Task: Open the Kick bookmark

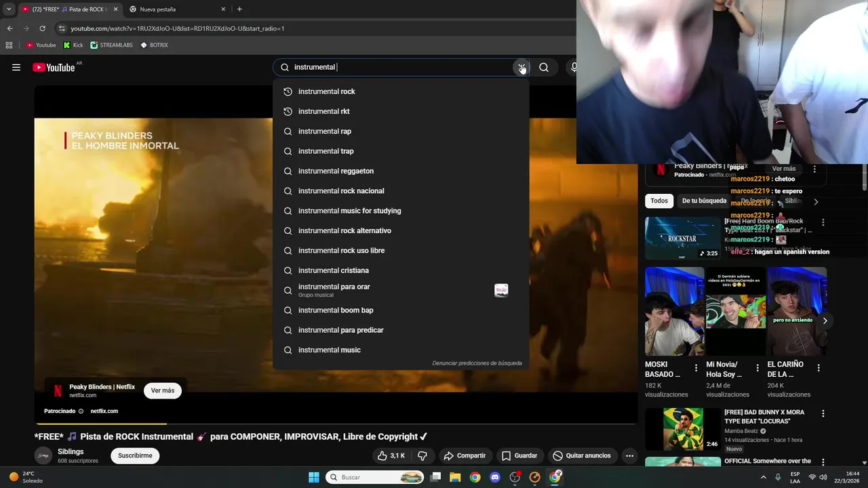Action: coord(73,45)
